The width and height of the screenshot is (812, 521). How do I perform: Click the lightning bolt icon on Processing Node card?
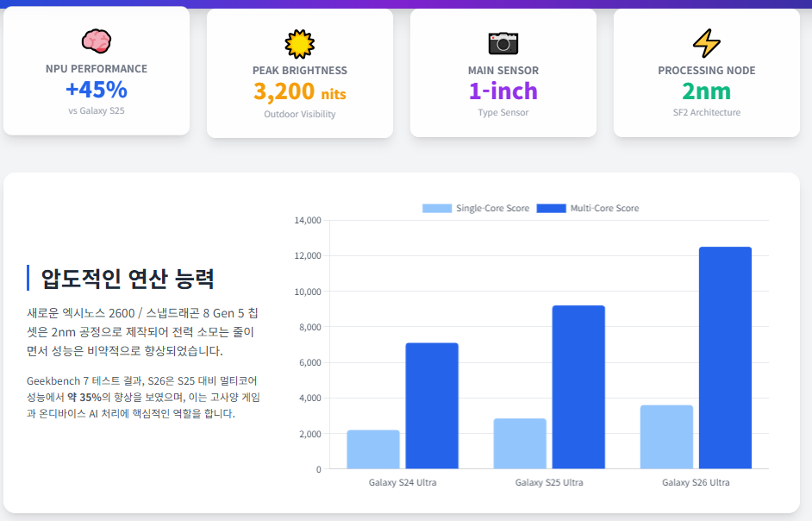point(707,43)
